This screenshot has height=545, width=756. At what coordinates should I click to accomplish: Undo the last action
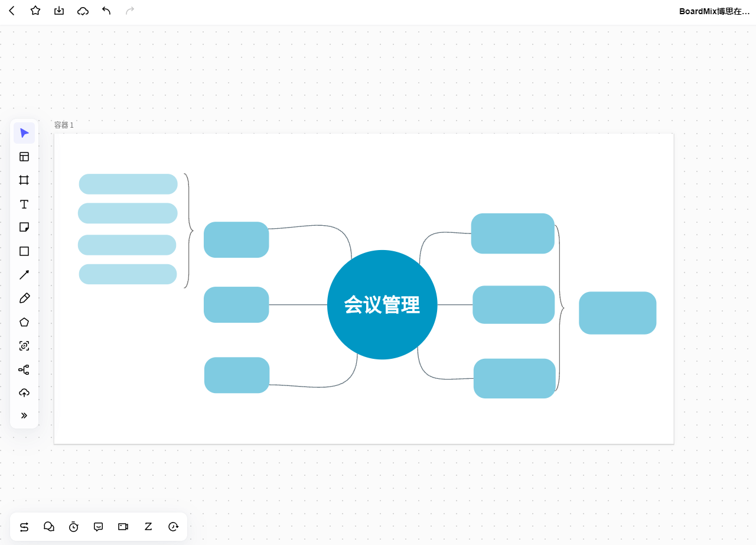click(106, 11)
